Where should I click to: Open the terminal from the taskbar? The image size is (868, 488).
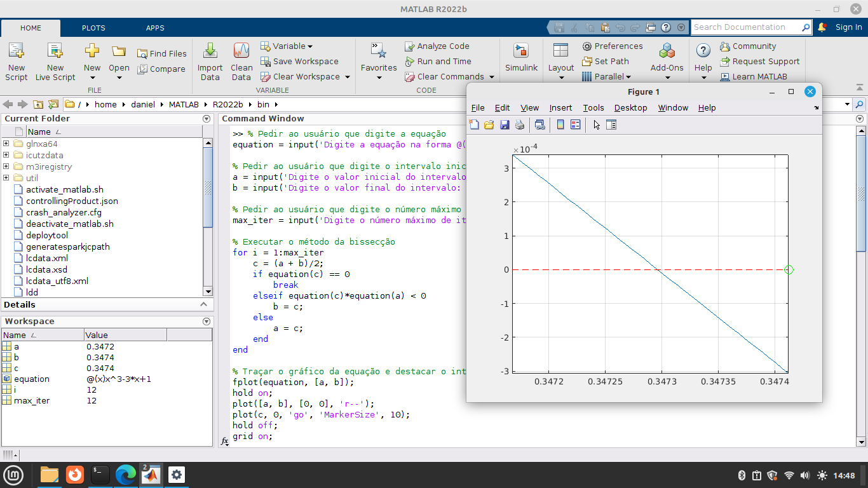click(100, 475)
